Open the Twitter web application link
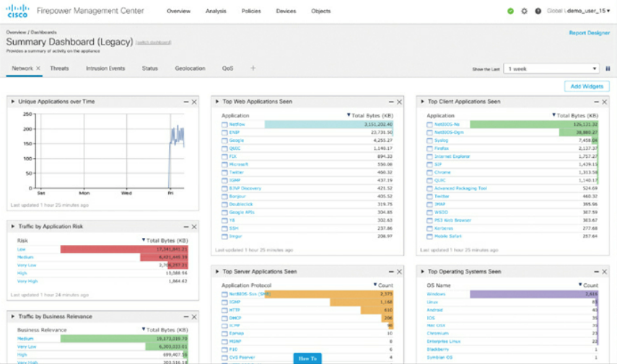This screenshot has height=364, width=617. tap(237, 172)
